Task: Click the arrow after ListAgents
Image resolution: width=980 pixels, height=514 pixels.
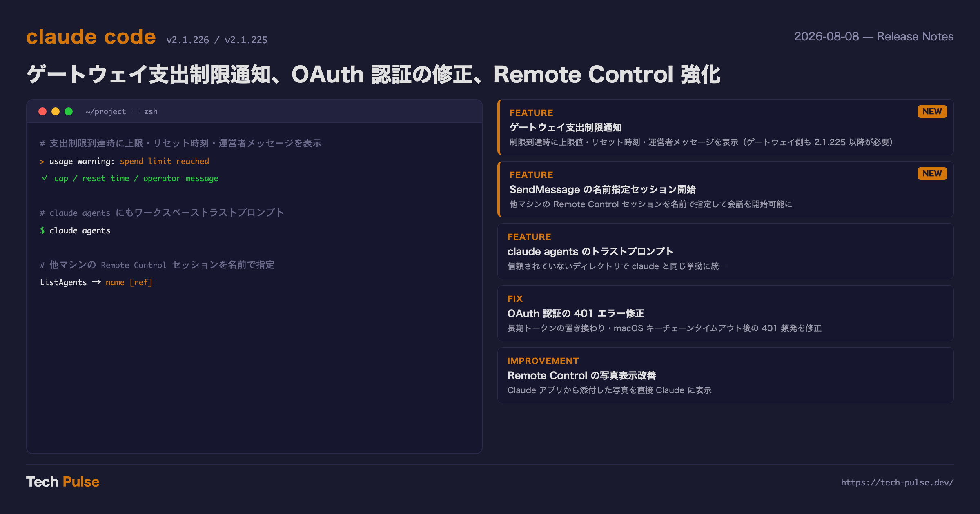Action: point(96,282)
